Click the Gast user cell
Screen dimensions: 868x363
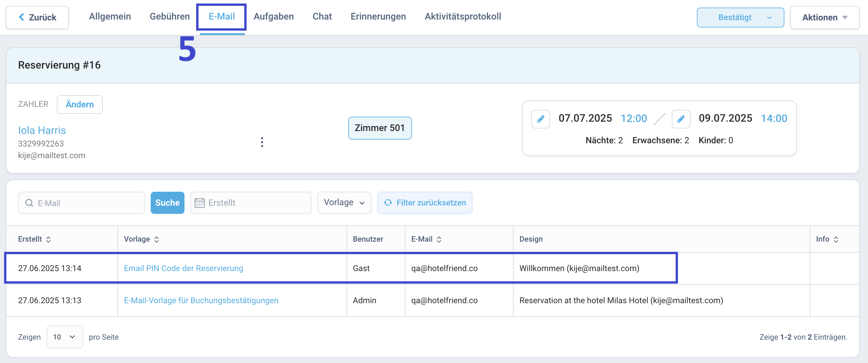tap(361, 268)
